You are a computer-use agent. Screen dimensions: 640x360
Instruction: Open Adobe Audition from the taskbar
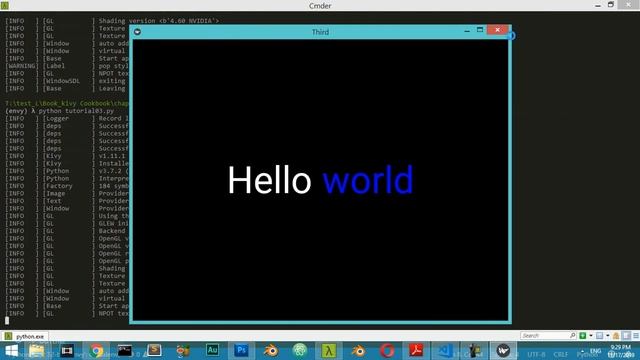click(212, 350)
